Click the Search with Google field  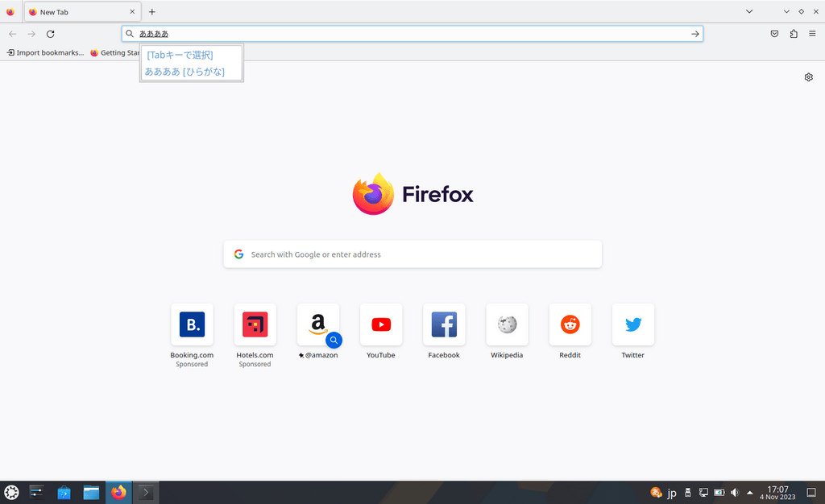pyautogui.click(x=412, y=254)
